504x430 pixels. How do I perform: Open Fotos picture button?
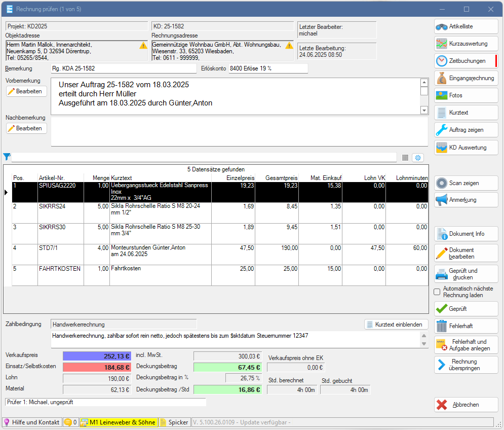tap(466, 95)
